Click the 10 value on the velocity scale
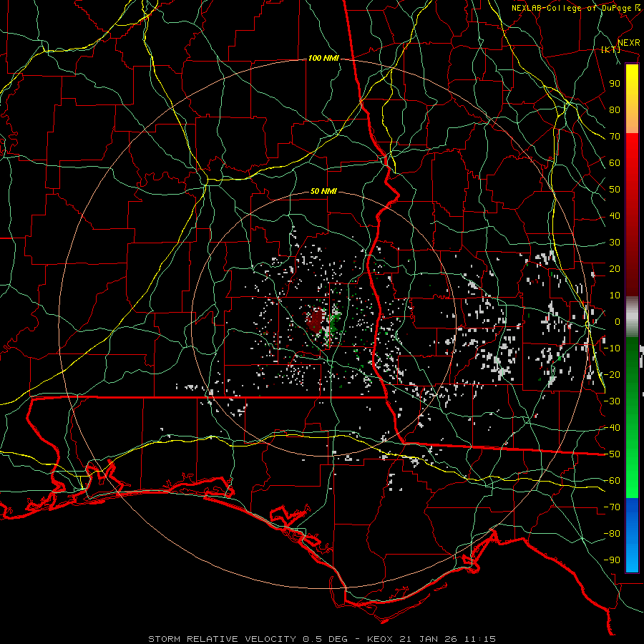 point(615,296)
